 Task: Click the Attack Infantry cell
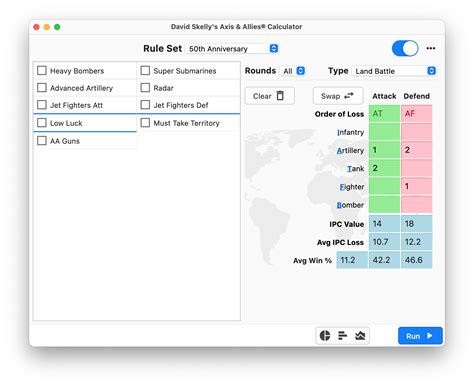(384, 132)
